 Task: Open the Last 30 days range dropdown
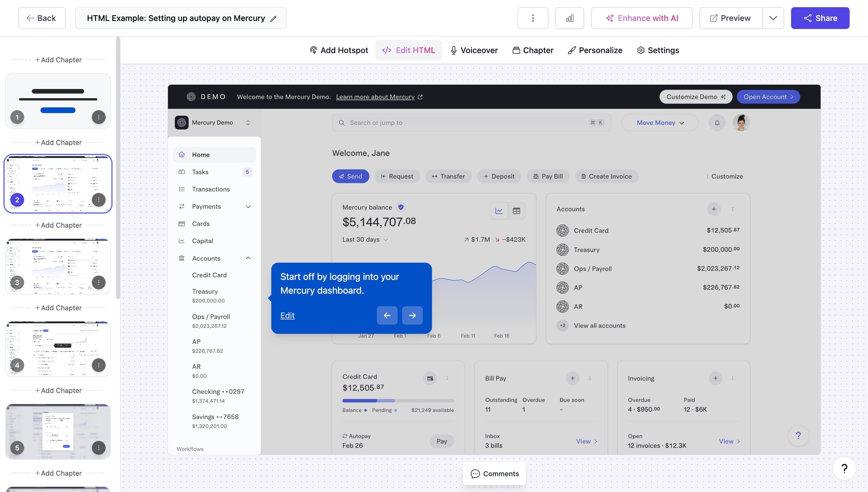click(x=365, y=240)
